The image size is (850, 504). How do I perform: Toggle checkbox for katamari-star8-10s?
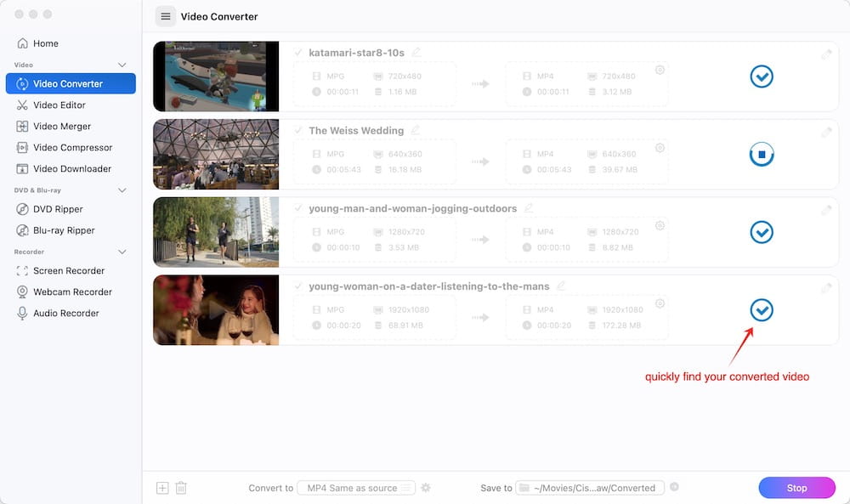298,53
